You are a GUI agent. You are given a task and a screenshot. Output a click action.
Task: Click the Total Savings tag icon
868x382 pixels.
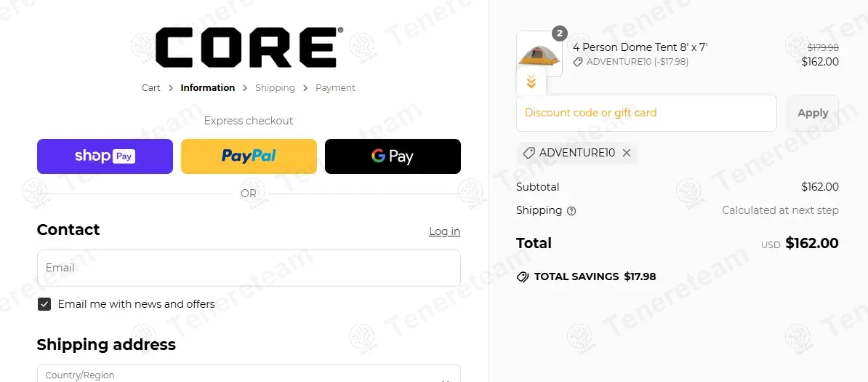(523, 276)
